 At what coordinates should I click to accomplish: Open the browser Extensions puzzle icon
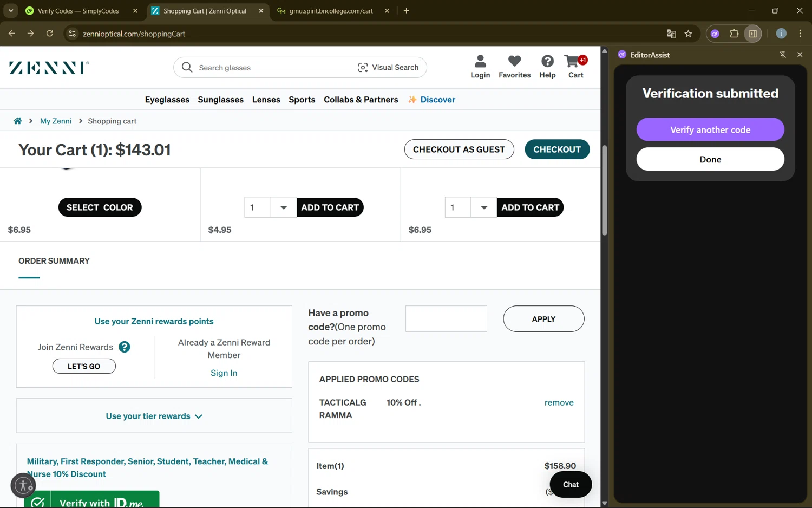point(734,34)
